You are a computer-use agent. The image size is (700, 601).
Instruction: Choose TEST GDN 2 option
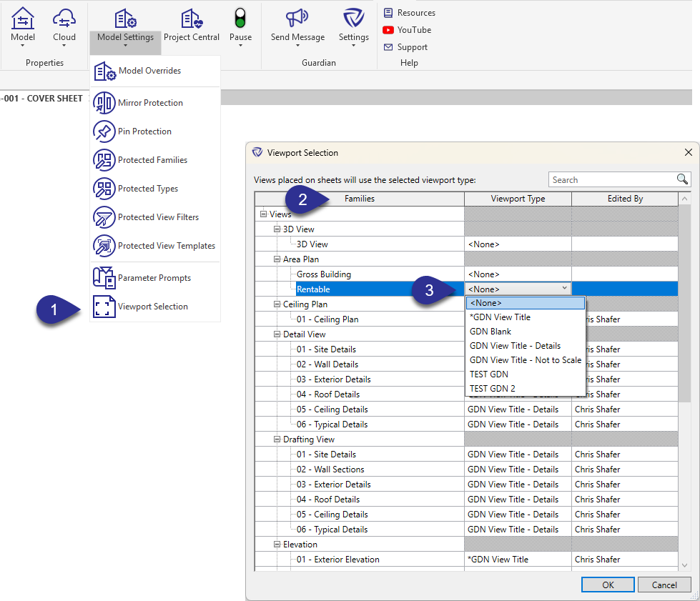526,389
